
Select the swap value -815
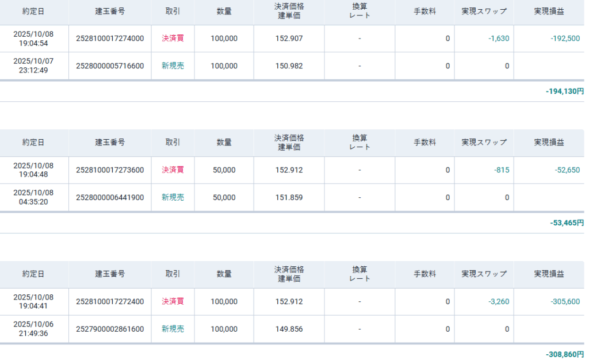[501, 170]
